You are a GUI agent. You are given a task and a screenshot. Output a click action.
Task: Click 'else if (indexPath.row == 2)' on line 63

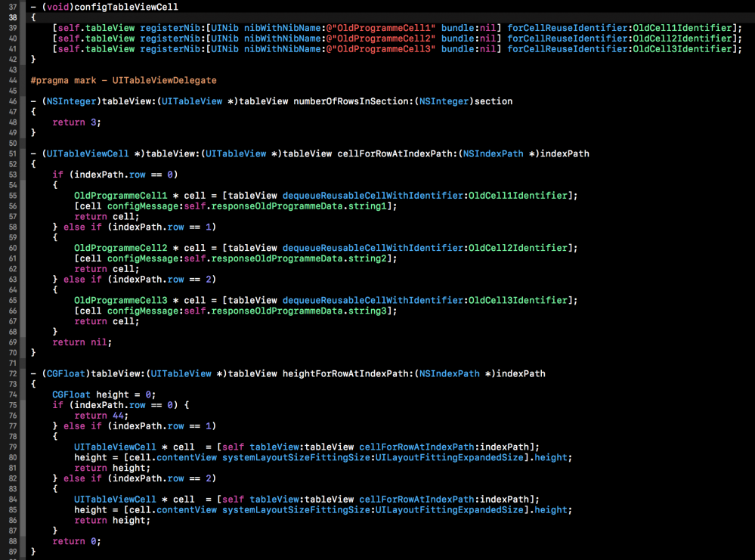click(x=140, y=280)
